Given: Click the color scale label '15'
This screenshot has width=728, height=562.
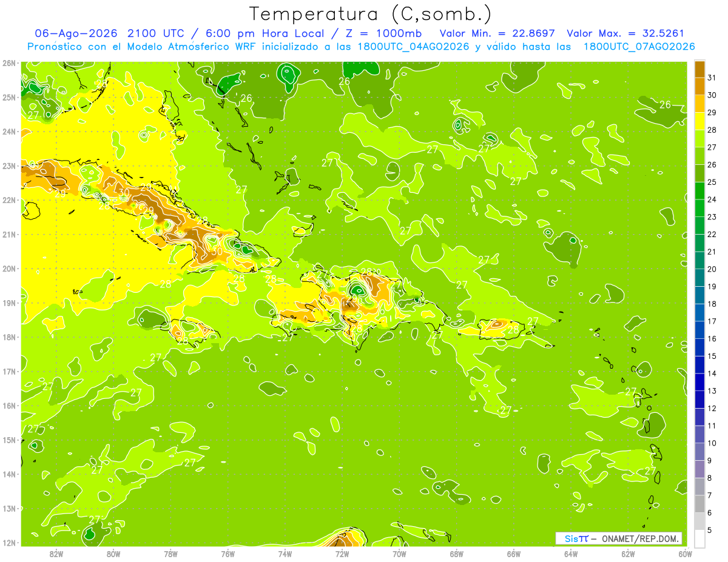Looking at the screenshot, I should pyautogui.click(x=712, y=356).
